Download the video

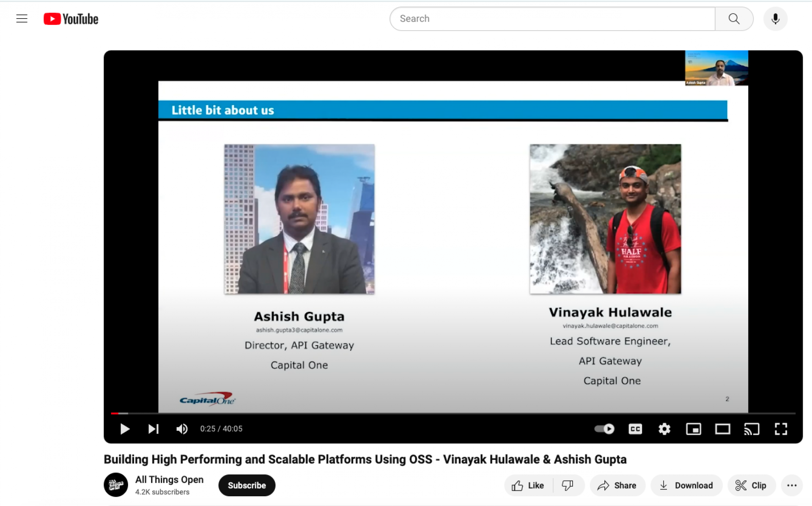click(686, 485)
